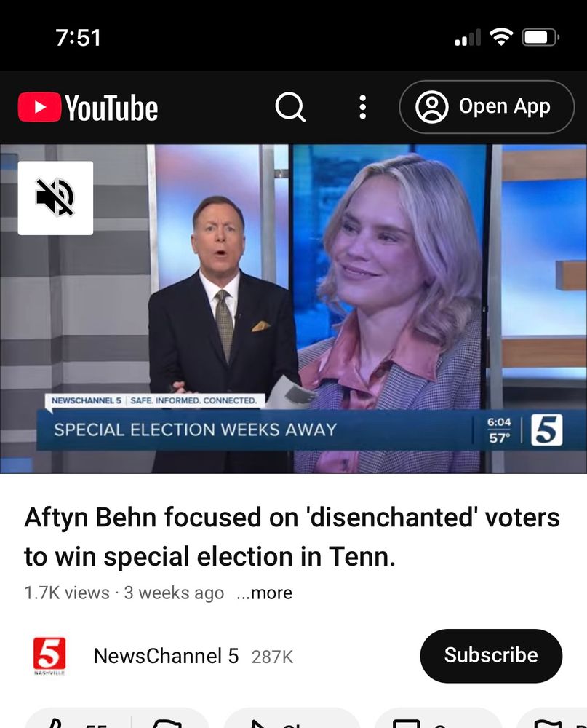Tap the 1.7K views info line

[124, 593]
